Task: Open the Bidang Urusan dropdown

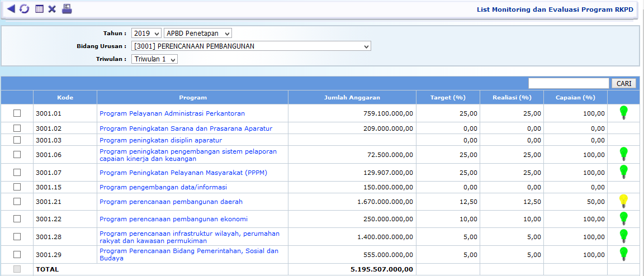Action: (x=251, y=46)
